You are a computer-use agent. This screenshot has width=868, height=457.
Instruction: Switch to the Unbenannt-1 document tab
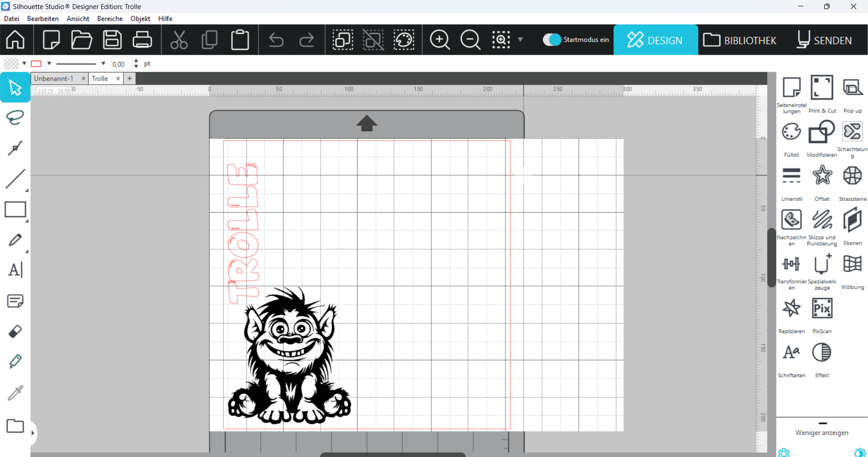tap(54, 79)
